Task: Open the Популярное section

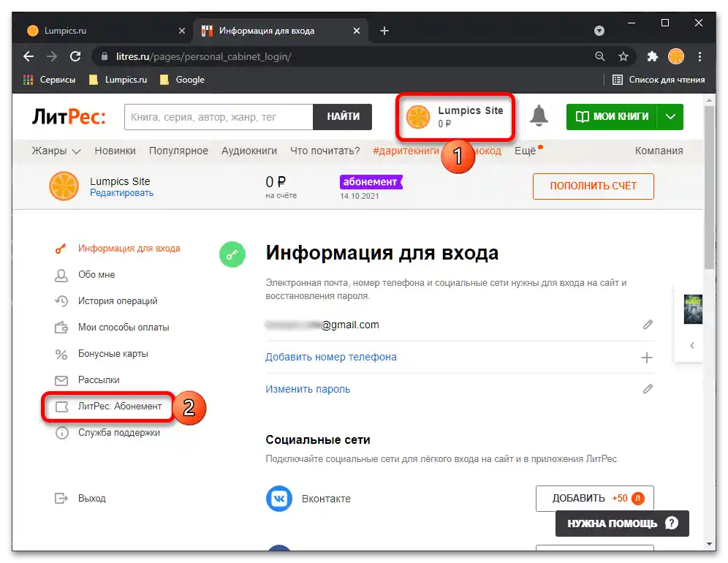Action: click(x=178, y=151)
